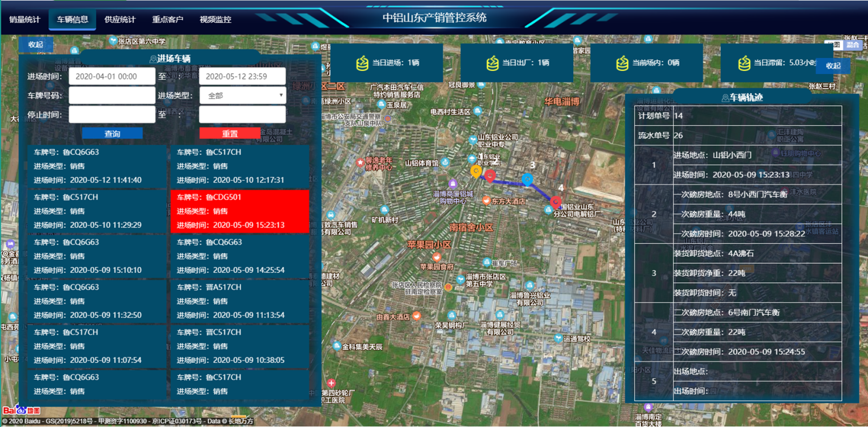Click the 装货卸货地点: 4A沸石 row

pyautogui.click(x=757, y=253)
